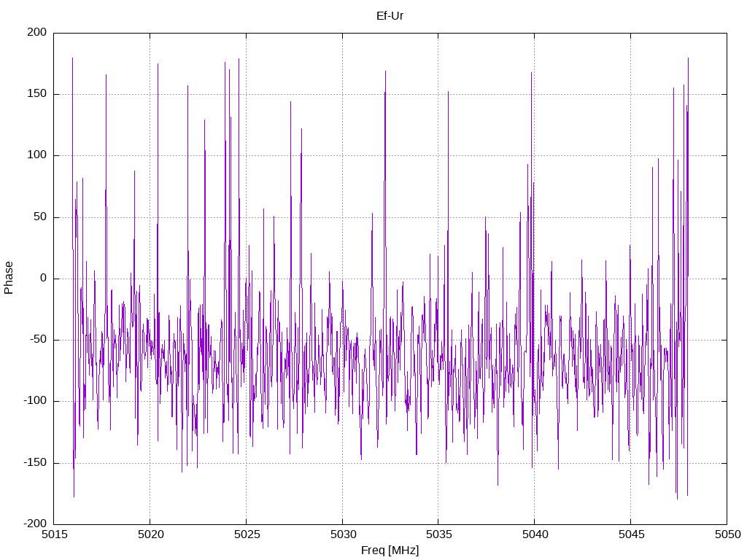
Task: Click the x-axis tick label 5045
Action: tap(631, 534)
